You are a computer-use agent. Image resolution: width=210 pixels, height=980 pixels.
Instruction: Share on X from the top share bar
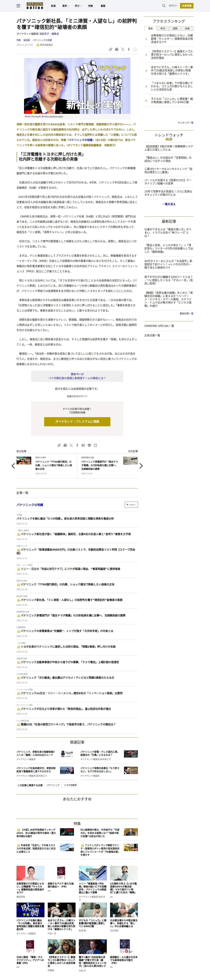point(123,49)
